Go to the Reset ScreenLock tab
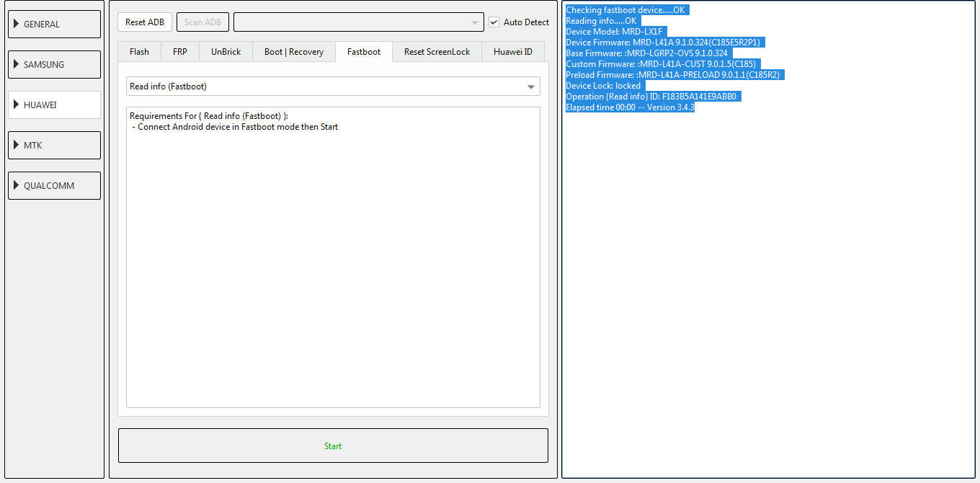 coord(437,52)
